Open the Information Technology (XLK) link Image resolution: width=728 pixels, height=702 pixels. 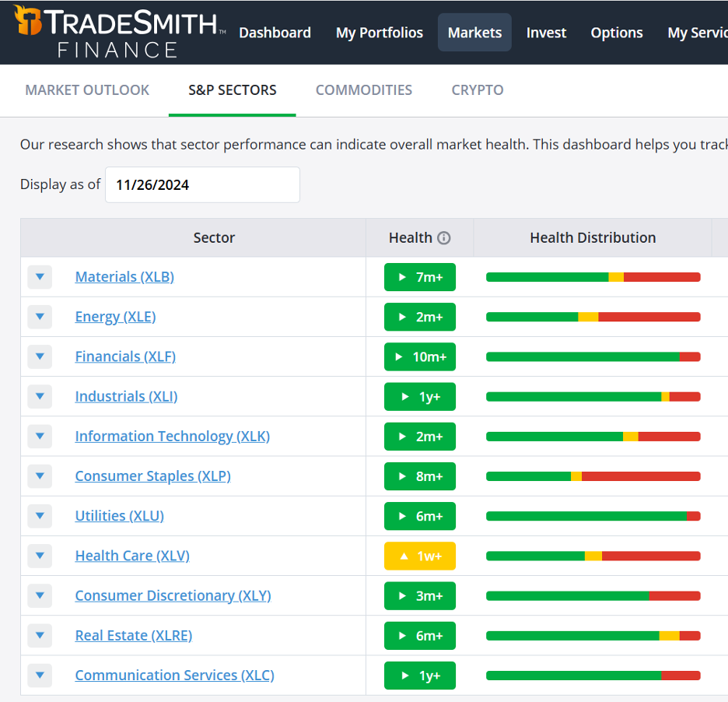172,437
